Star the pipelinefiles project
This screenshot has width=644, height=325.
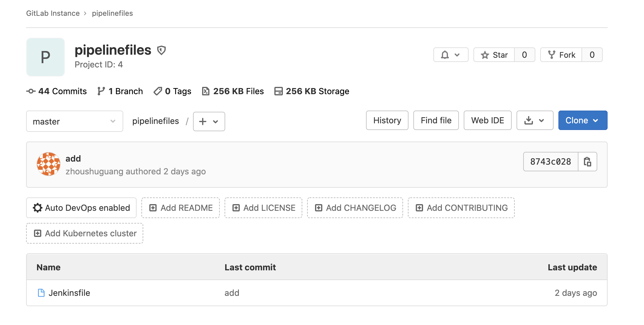click(x=494, y=55)
